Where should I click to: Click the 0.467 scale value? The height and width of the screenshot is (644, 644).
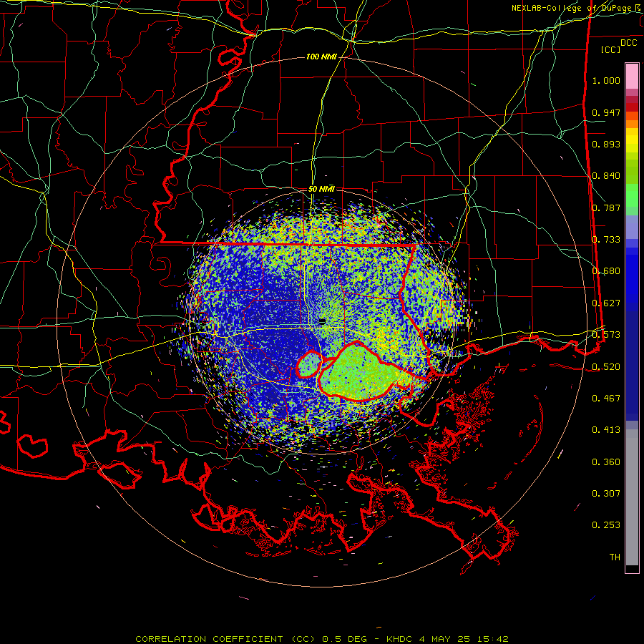[606, 399]
